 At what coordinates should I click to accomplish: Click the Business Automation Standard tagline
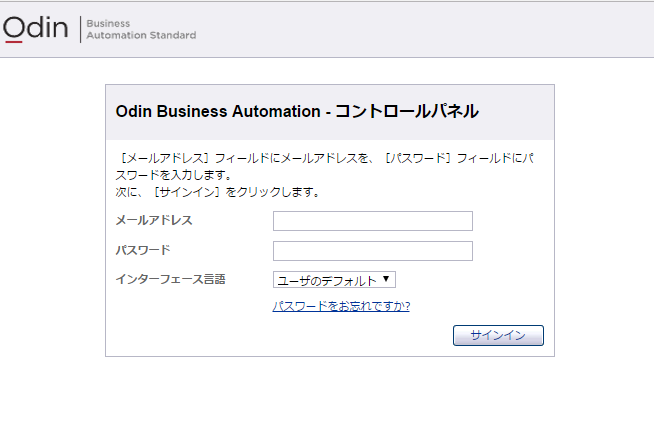click(141, 29)
